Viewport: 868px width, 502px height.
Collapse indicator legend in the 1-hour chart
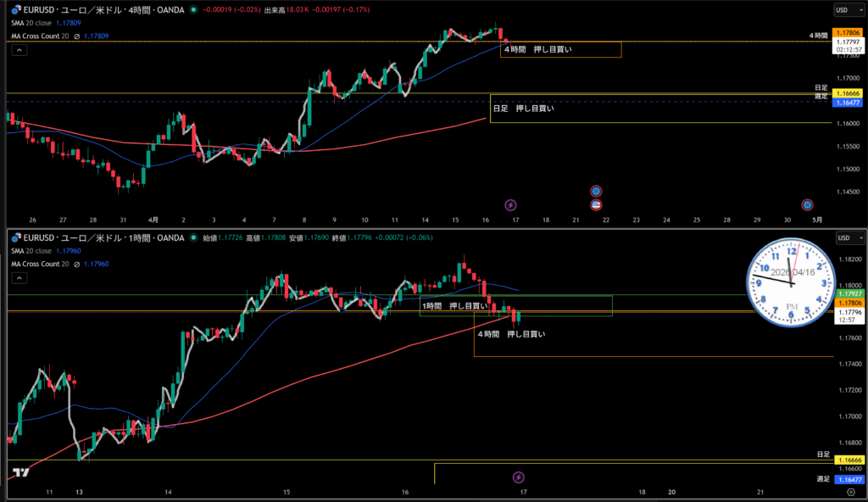click(19, 278)
